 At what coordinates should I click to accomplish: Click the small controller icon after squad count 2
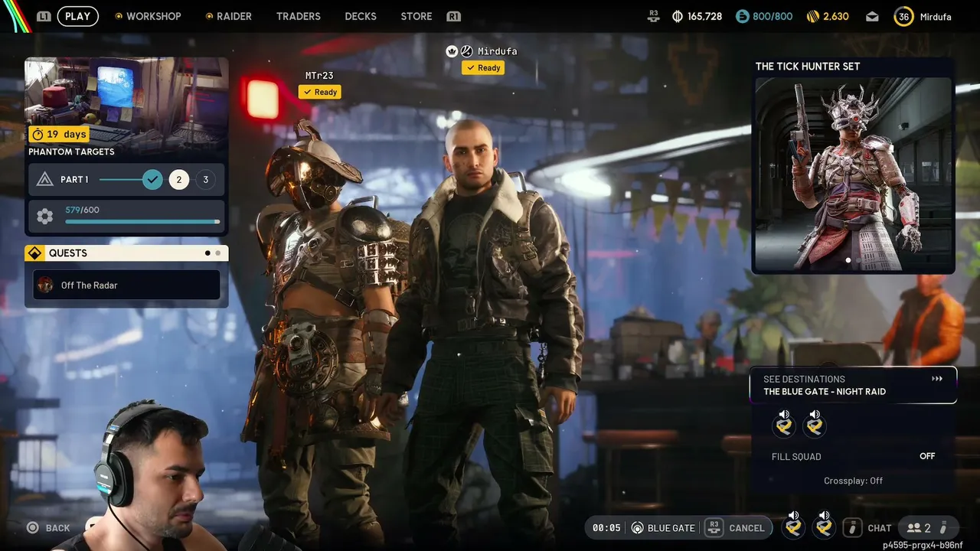[944, 527]
